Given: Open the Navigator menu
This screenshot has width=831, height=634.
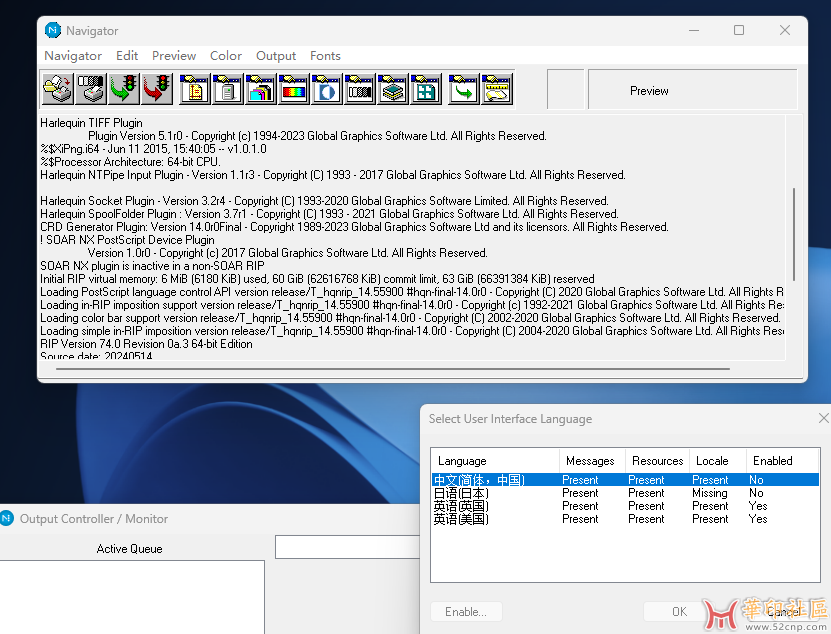Looking at the screenshot, I should (x=73, y=56).
